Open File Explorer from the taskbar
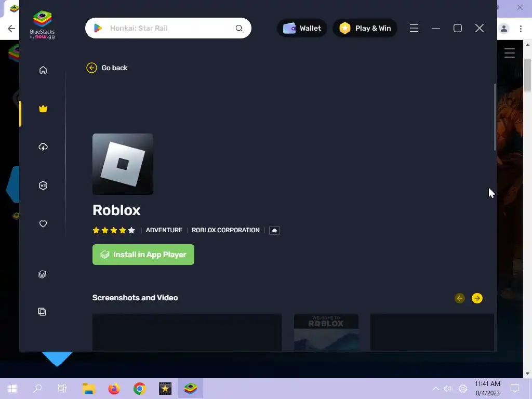 (88, 389)
